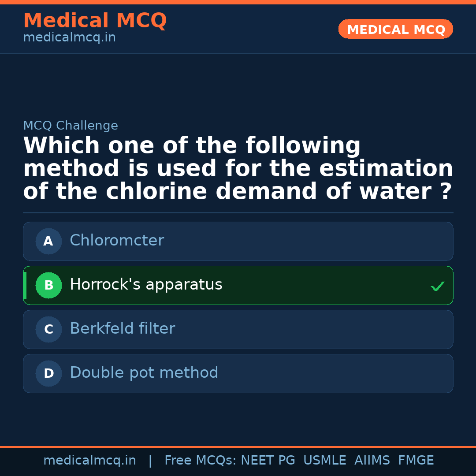Expand the question heading text

pyautogui.click(x=238, y=168)
